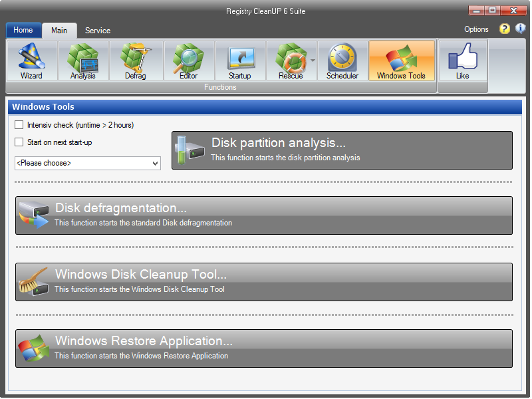This screenshot has width=532, height=399.
Task: Switch to the Main tab
Action: [59, 31]
